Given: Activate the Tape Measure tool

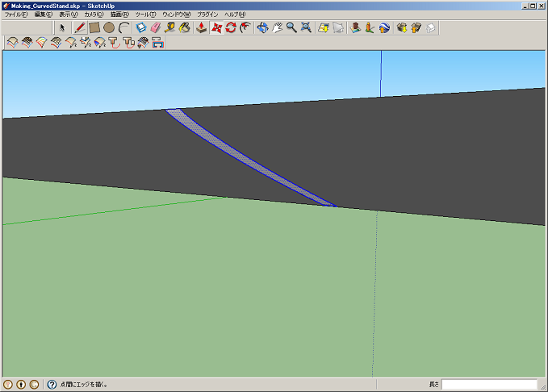Looking at the screenshot, I should (170, 27).
